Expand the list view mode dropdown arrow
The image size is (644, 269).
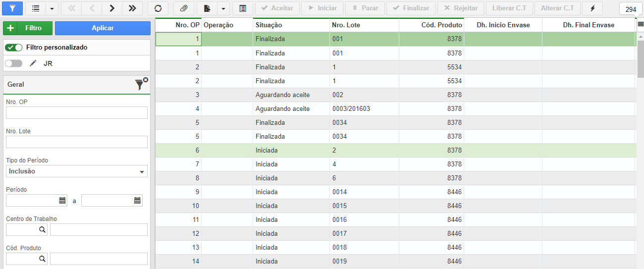[x=53, y=8]
